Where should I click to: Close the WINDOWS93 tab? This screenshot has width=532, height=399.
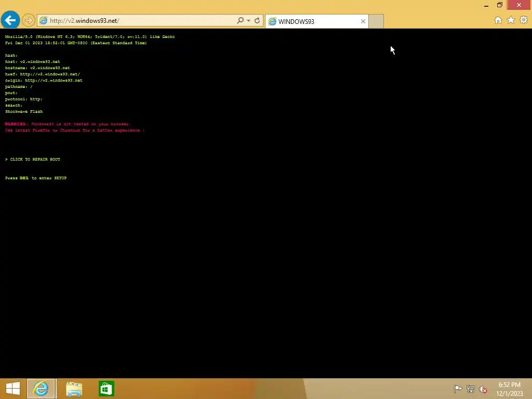click(363, 21)
